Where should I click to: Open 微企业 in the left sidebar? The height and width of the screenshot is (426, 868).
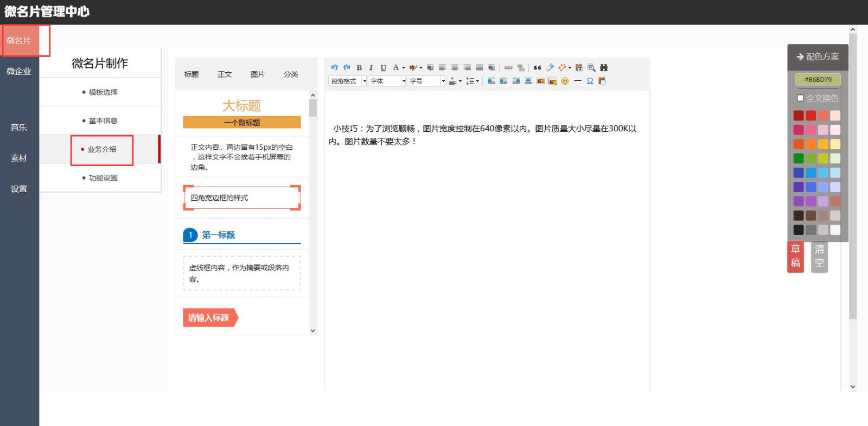pyautogui.click(x=19, y=71)
